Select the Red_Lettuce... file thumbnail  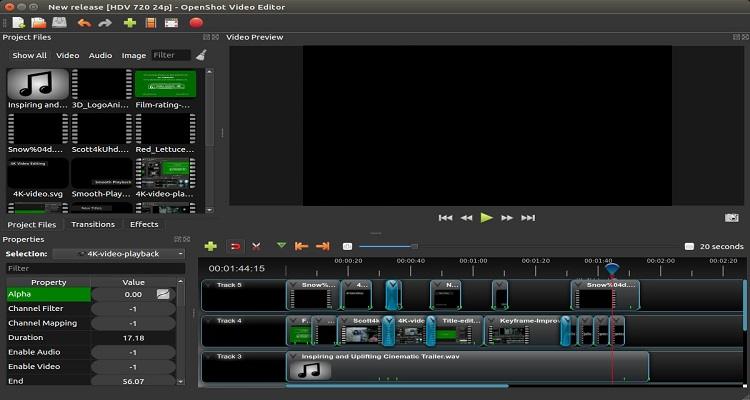point(165,129)
